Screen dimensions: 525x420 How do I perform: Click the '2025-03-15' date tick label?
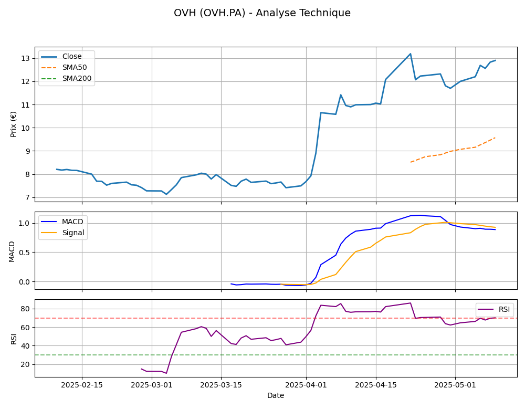221,385
